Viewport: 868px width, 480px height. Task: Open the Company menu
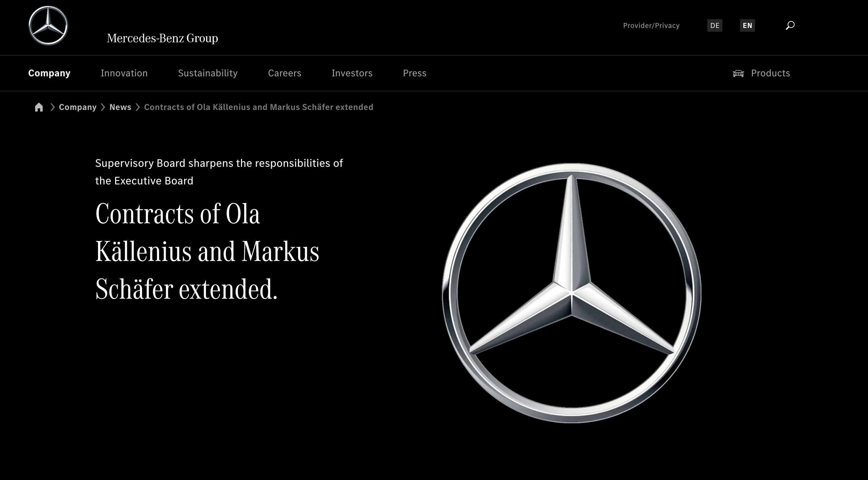click(x=49, y=73)
